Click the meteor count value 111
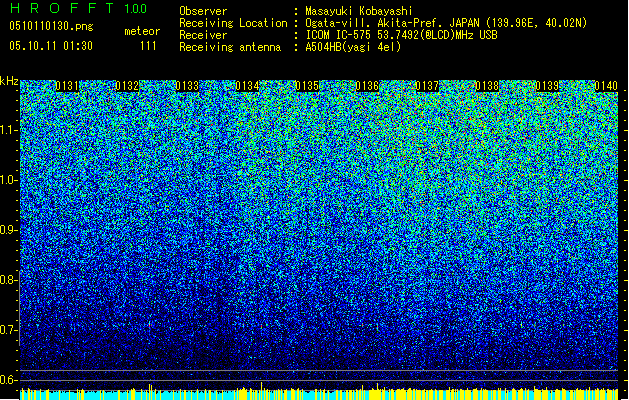This screenshot has height=400, width=629. click(x=148, y=46)
